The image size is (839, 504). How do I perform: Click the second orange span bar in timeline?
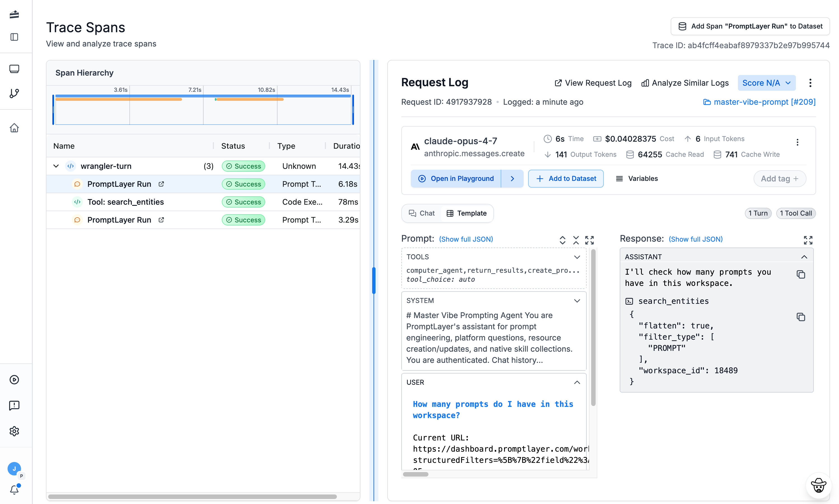tap(250, 99)
